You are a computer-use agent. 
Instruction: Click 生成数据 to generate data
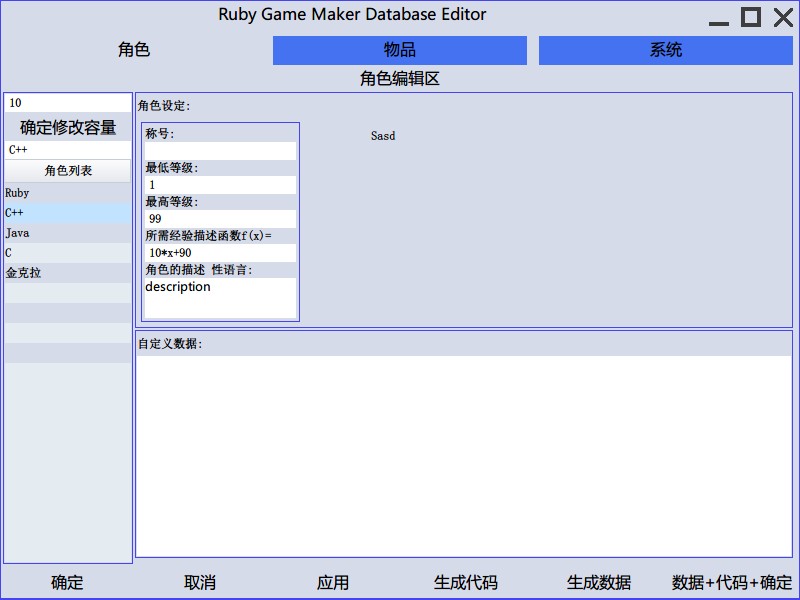(x=599, y=582)
